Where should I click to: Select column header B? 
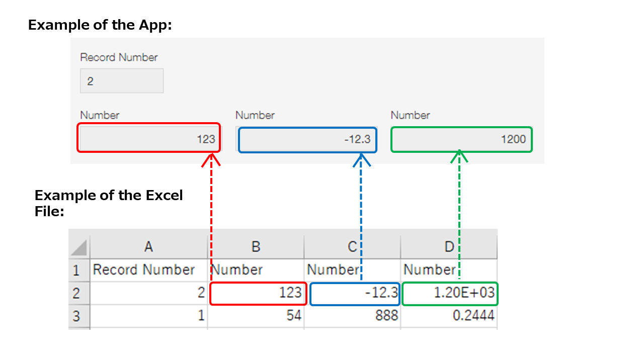(x=256, y=246)
